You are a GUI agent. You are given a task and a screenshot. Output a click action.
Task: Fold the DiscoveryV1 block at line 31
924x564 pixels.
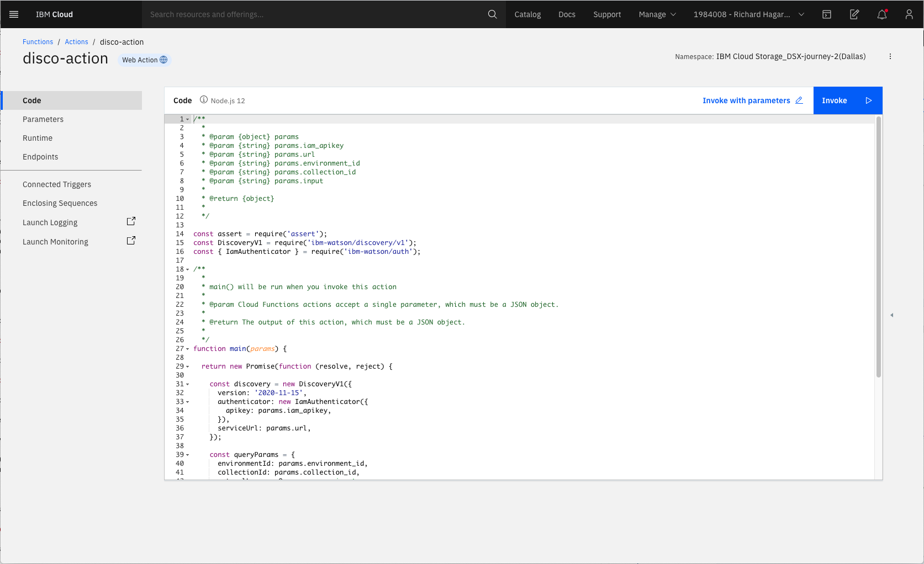(188, 384)
